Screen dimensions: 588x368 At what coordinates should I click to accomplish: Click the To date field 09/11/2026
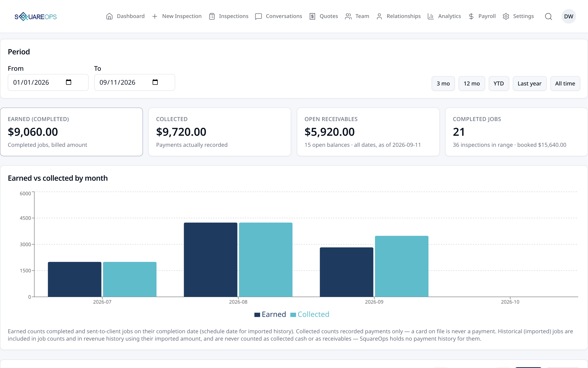pyautogui.click(x=135, y=82)
